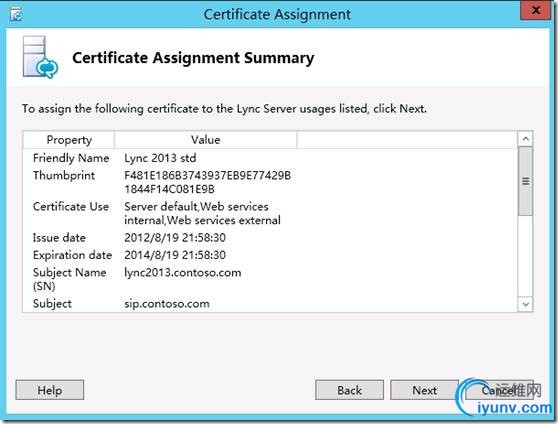Sort by the Value column header
The height and width of the screenshot is (424, 558).
206,140
